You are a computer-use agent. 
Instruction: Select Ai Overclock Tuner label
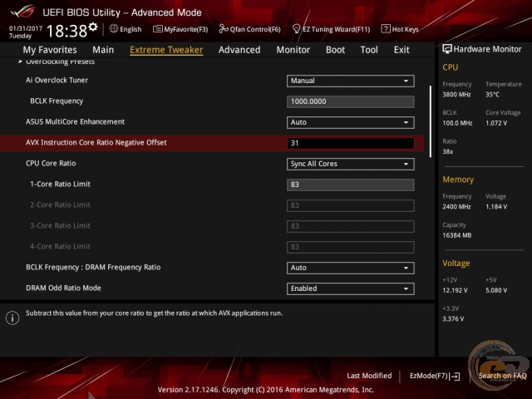click(x=57, y=80)
